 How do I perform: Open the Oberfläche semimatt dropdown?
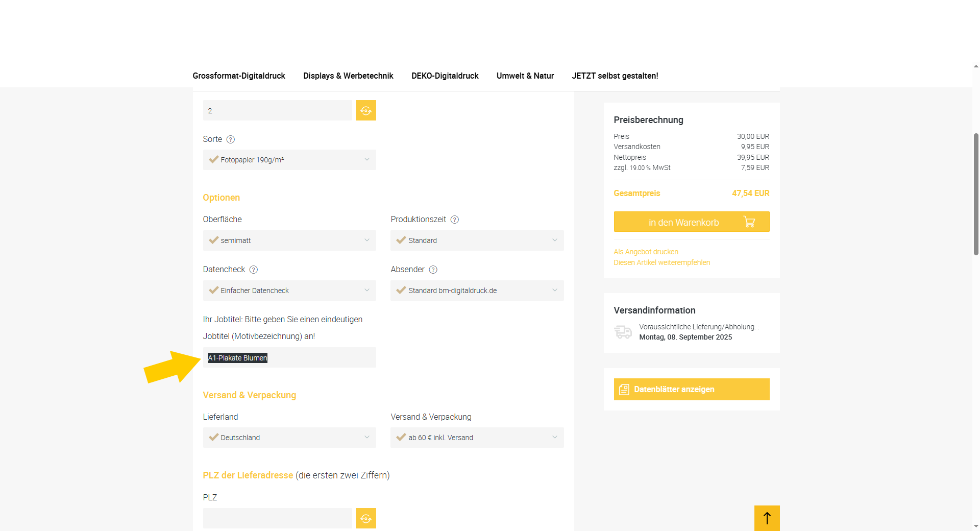pyautogui.click(x=289, y=240)
